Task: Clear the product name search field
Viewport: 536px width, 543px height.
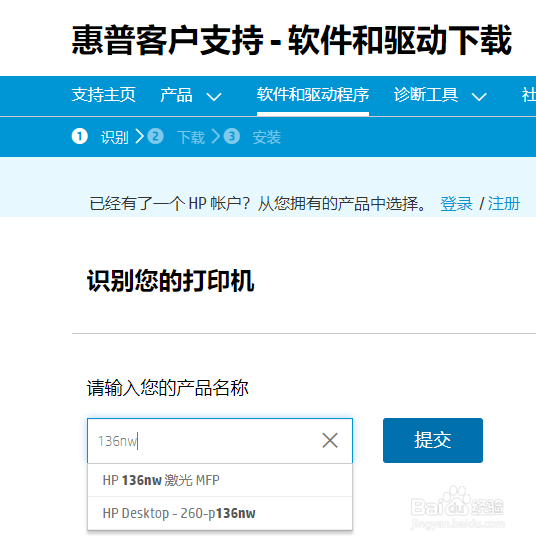Action: pyautogui.click(x=330, y=440)
